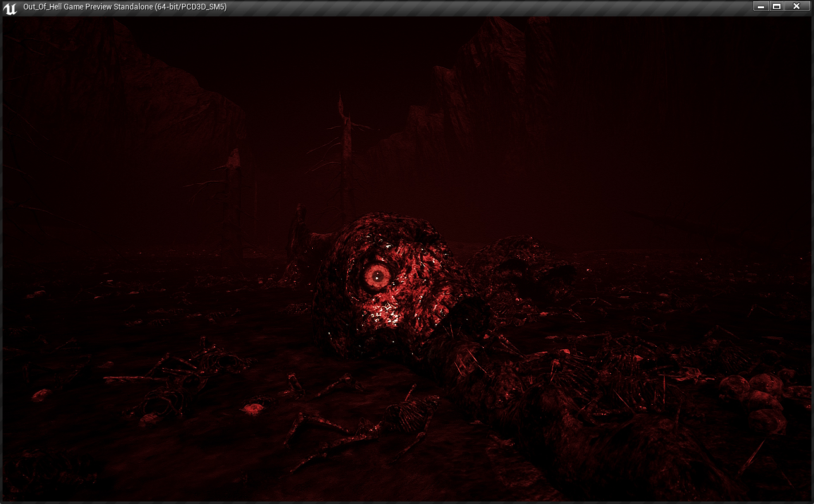This screenshot has width=814, height=504.
Task: Minimize the Out_Of_Hell game preview window
Action: pyautogui.click(x=761, y=6)
